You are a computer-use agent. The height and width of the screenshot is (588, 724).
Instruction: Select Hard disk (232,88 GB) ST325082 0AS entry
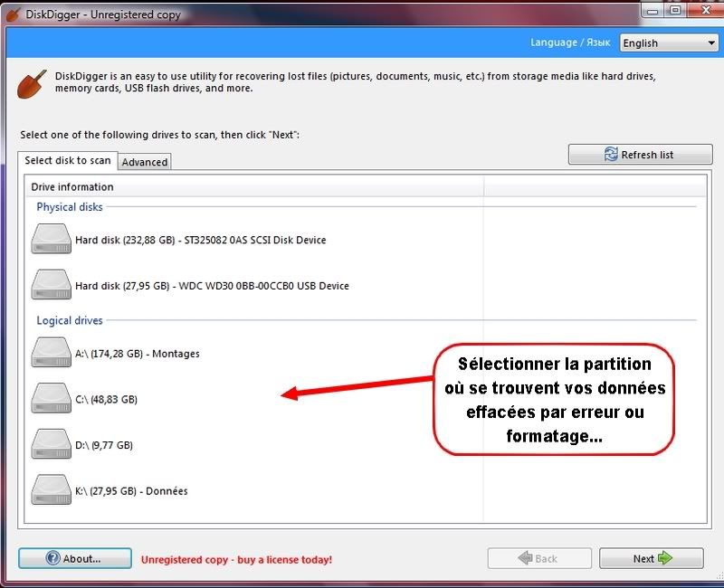200,240
